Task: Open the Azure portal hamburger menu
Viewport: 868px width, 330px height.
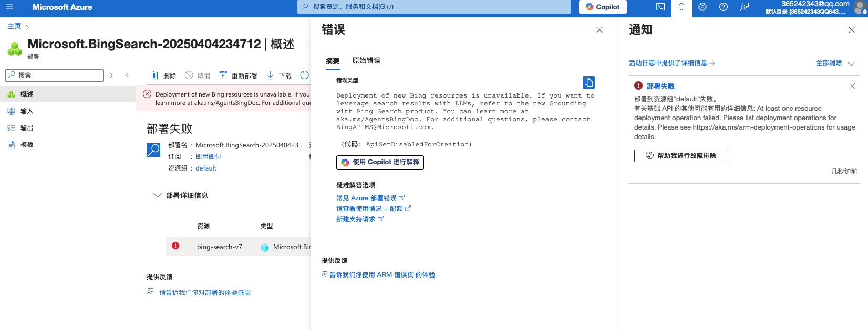Action: point(9,7)
